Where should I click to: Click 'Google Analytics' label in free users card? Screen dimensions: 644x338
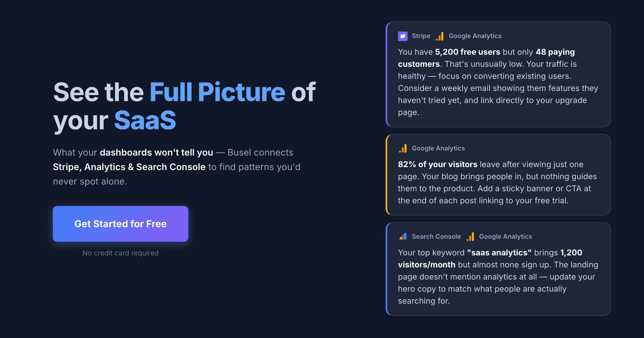475,36
